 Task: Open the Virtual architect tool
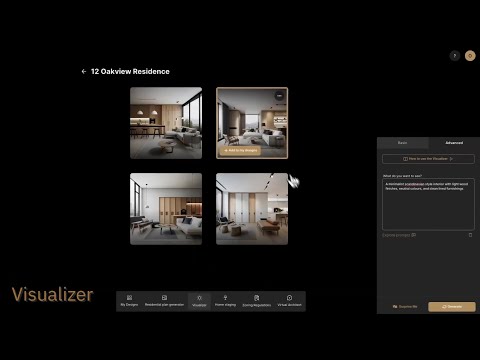point(289,301)
